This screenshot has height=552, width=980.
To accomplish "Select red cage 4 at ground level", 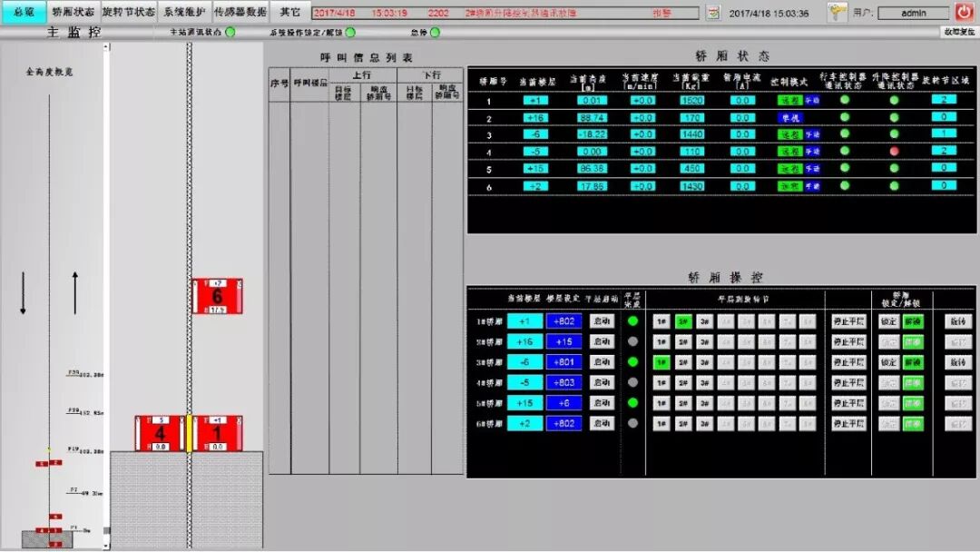I will point(160,433).
